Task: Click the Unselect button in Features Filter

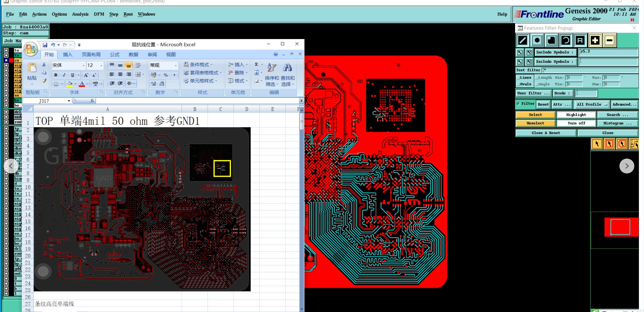Action: click(x=535, y=123)
